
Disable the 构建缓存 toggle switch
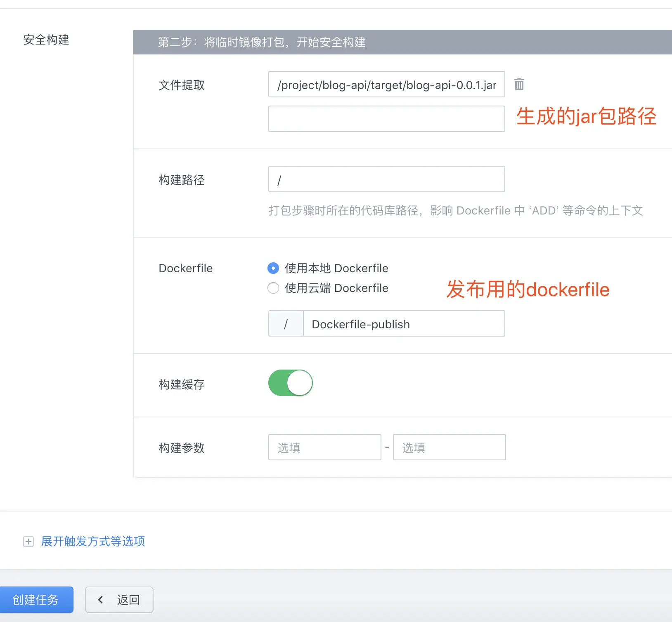(x=290, y=383)
